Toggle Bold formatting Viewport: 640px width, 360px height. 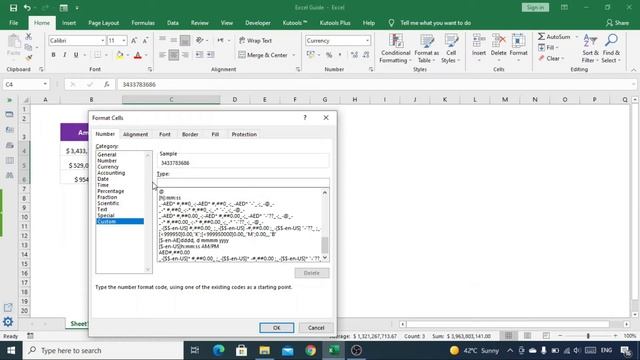(x=53, y=55)
